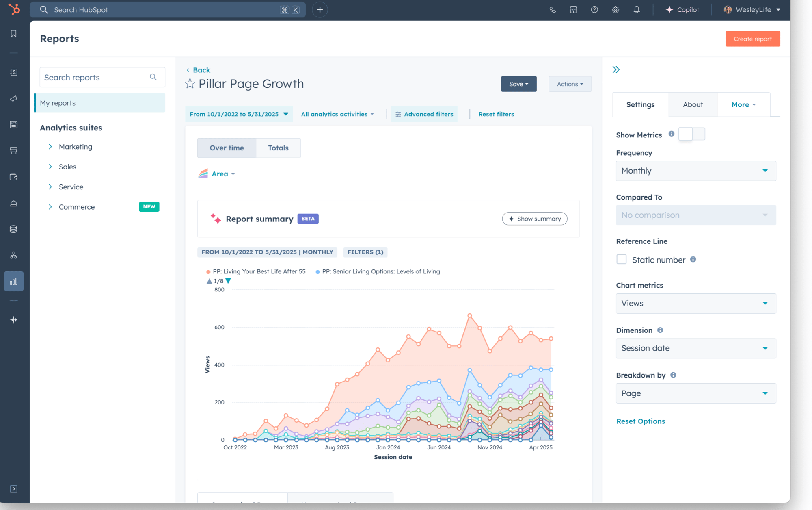Open the wallet payments sidebar icon
This screenshot has width=812, height=510.
tap(14, 177)
